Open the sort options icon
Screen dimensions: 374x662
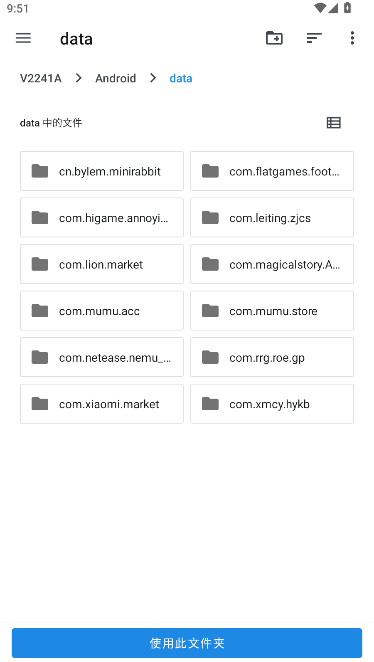pos(314,38)
